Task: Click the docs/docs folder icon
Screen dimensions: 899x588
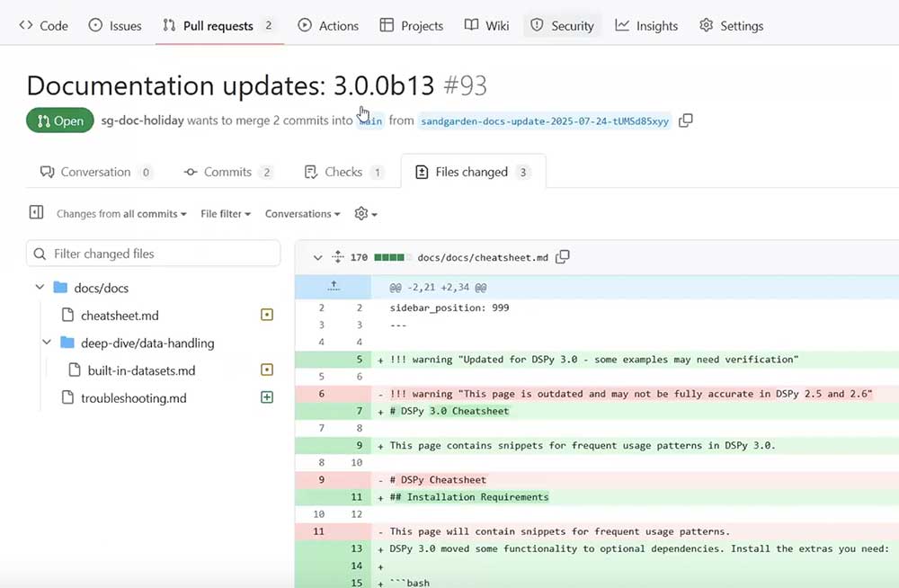Action: point(60,287)
